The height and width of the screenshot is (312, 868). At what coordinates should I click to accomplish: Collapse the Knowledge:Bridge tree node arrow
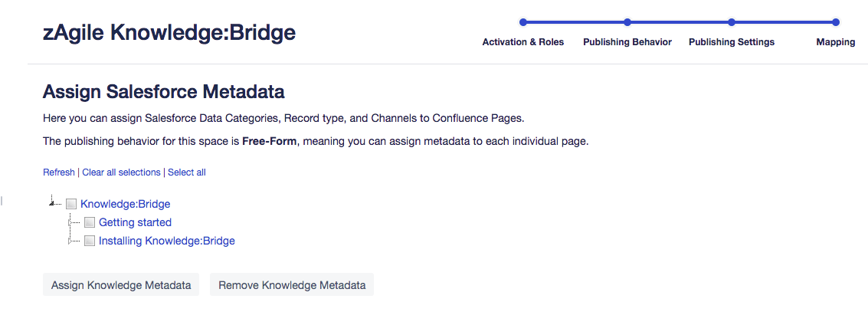[53, 202]
